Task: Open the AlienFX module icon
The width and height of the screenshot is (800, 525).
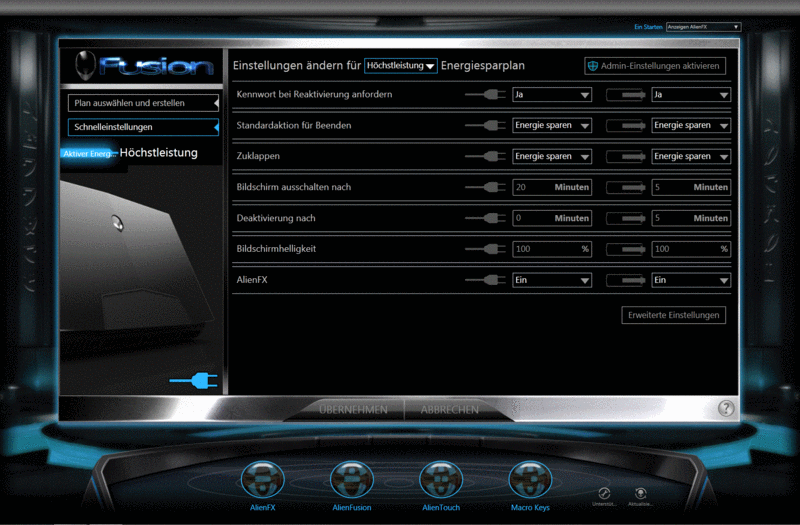Action: [262, 480]
